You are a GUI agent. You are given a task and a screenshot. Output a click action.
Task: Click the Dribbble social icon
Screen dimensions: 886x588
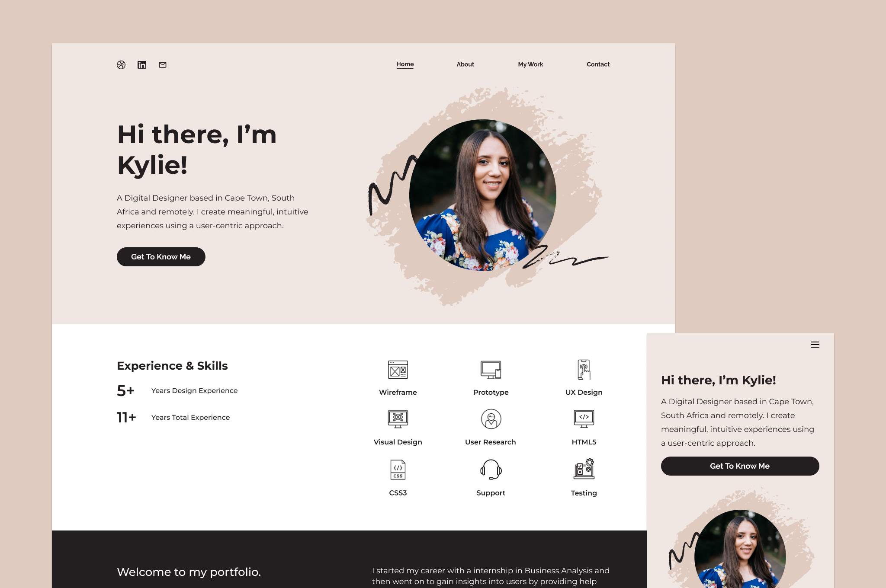click(122, 64)
